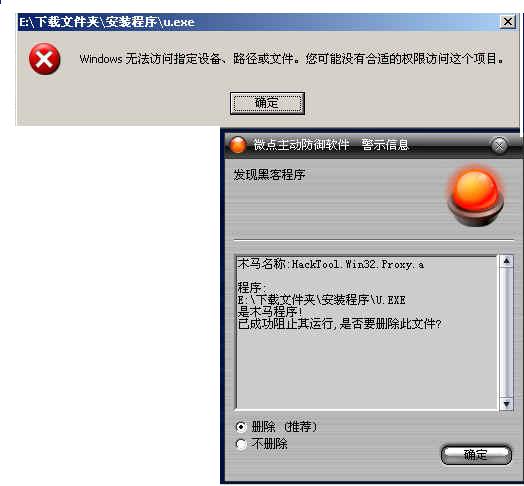Viewport: 524px width, 486px height.
Task: Click the vertical scrollbar track in details box
Action: 506,333
